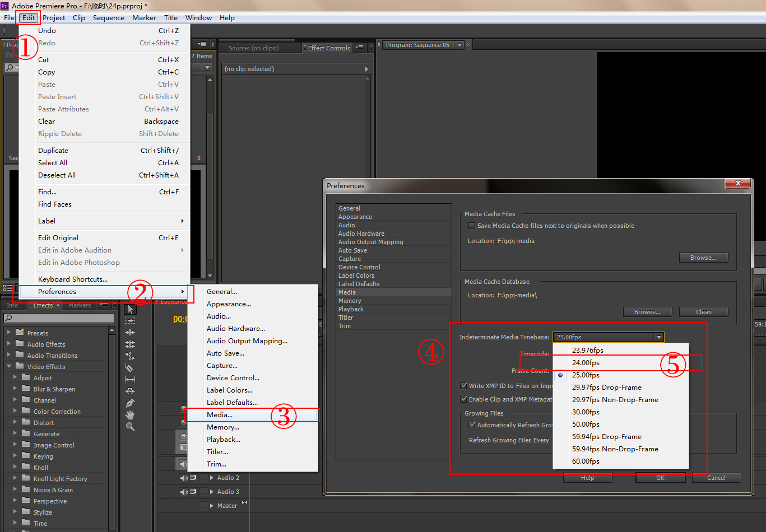This screenshot has width=766, height=532.
Task: Choose Keyboard Shortcuts... in Edit menu
Action: pyautogui.click(x=104, y=279)
